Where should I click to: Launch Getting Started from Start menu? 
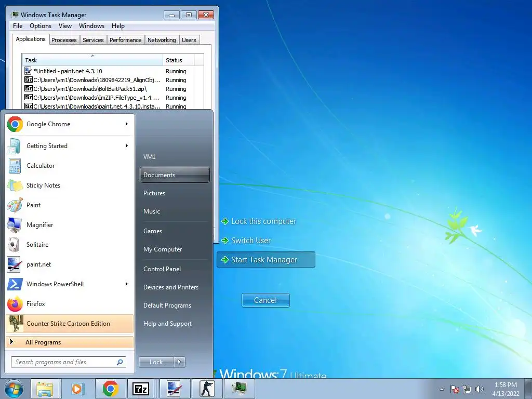click(x=69, y=146)
